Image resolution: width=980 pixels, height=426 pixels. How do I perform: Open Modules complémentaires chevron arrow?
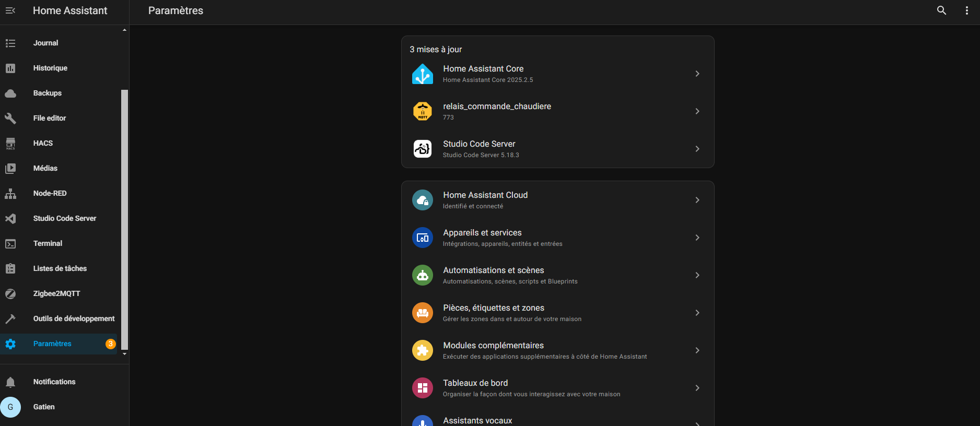697,350
